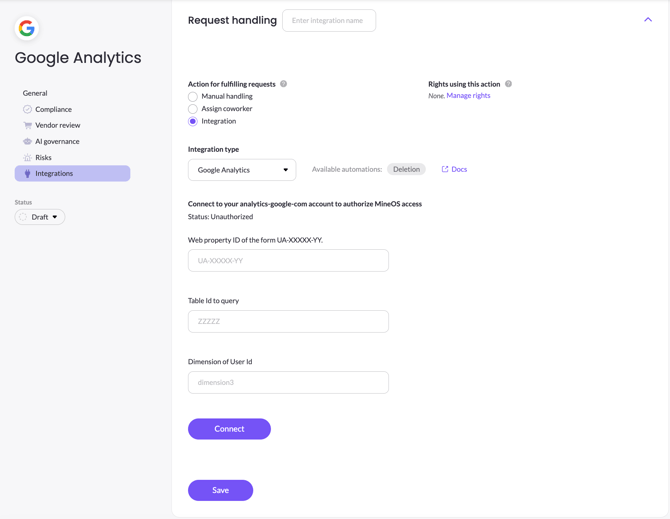670x519 pixels.
Task: Click the Docs external link icon
Action: point(445,169)
